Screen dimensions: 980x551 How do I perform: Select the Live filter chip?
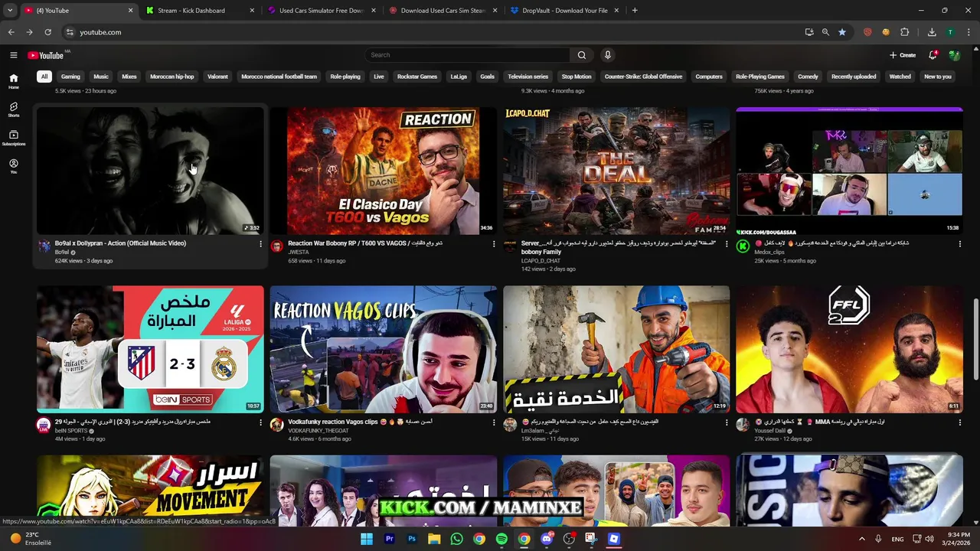pos(378,77)
